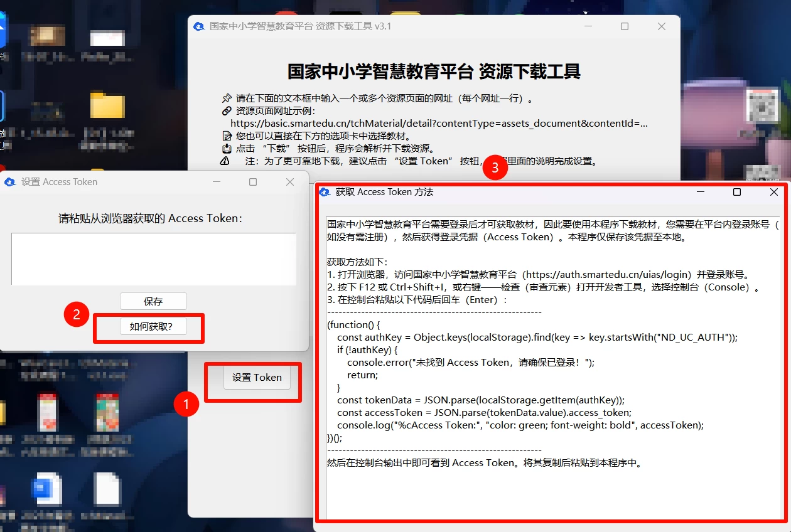Click the title text 设置 Access Token
Image resolution: width=791 pixels, height=532 pixels.
point(60,182)
